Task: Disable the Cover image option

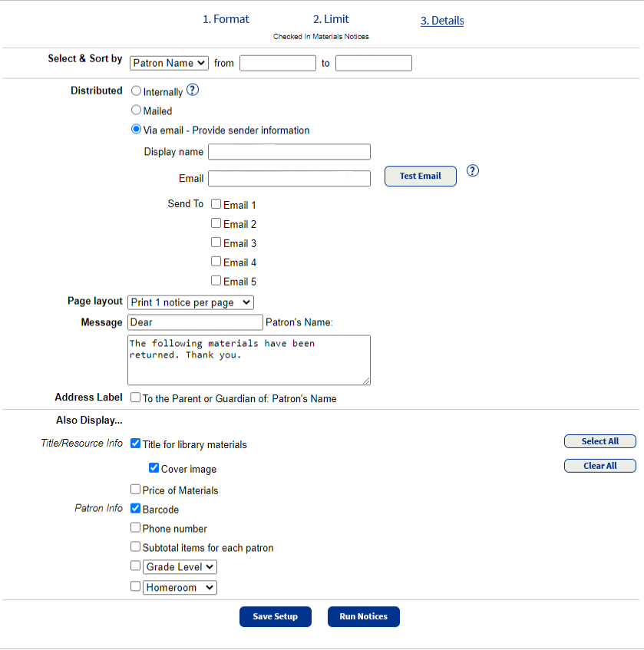Action: pyautogui.click(x=154, y=467)
